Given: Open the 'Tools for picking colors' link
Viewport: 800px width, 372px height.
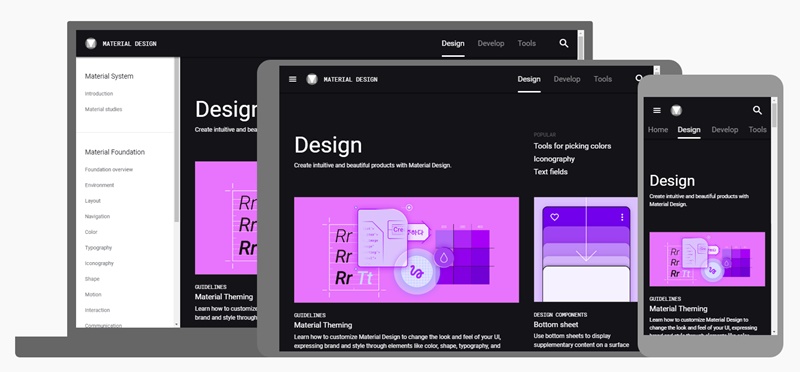Looking at the screenshot, I should click(x=572, y=146).
